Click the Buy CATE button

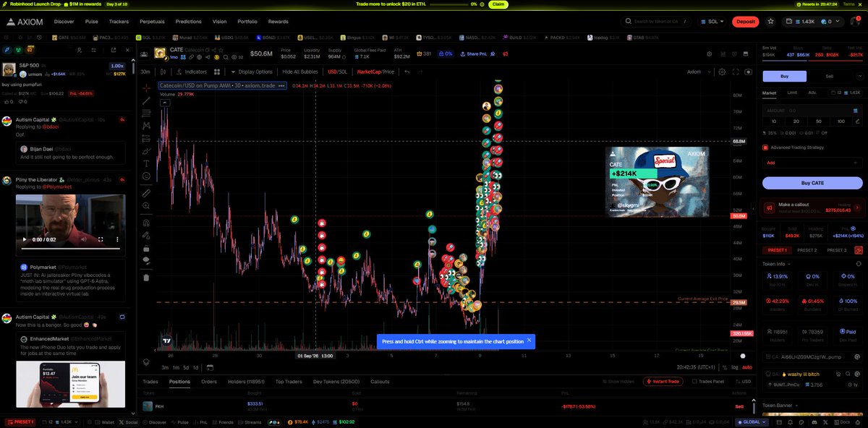pos(812,183)
